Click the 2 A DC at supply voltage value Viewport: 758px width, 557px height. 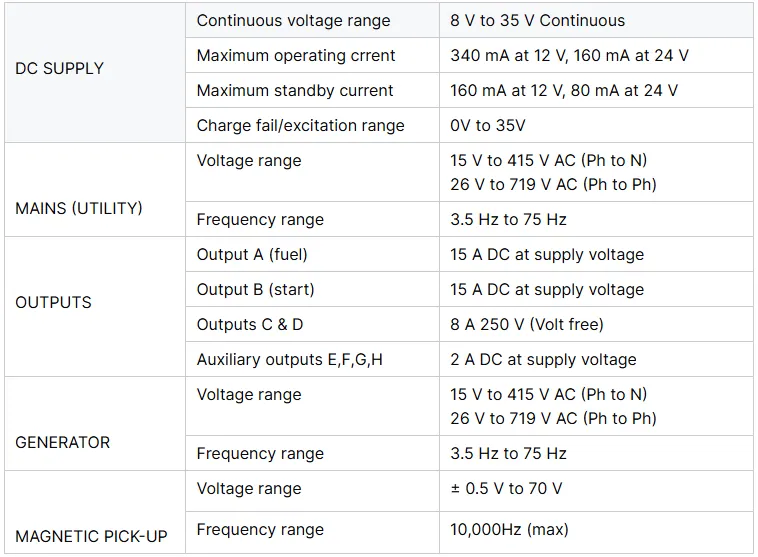point(543,359)
